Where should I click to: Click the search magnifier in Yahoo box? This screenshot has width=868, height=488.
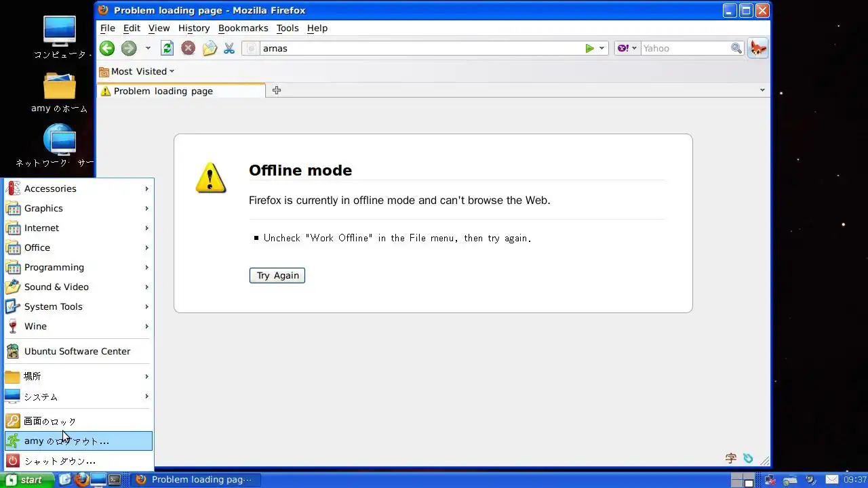tap(736, 48)
